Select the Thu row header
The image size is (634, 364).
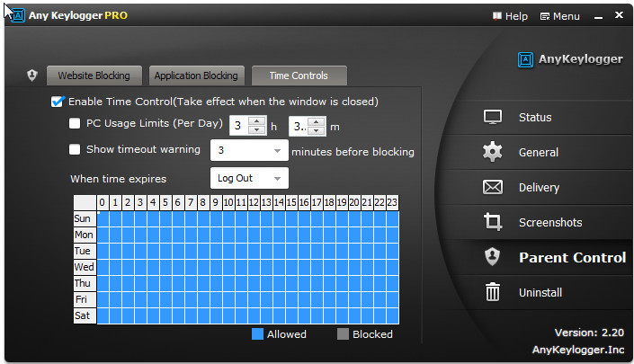click(x=85, y=283)
